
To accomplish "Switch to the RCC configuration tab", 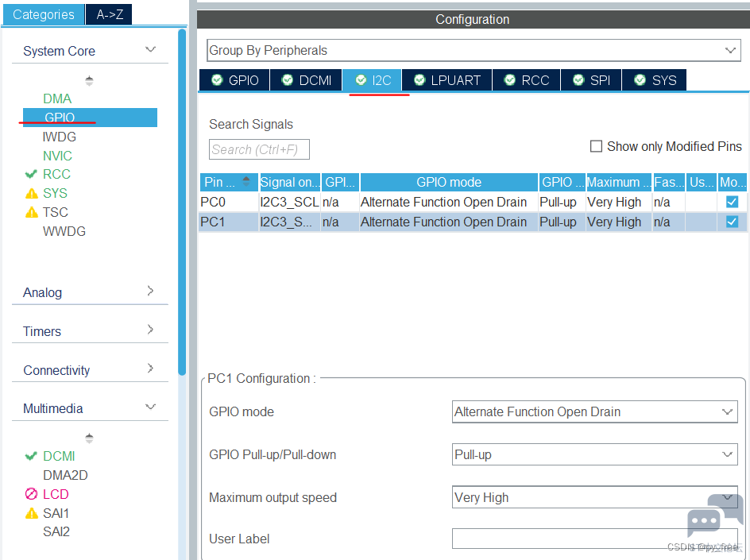I will pyautogui.click(x=526, y=80).
